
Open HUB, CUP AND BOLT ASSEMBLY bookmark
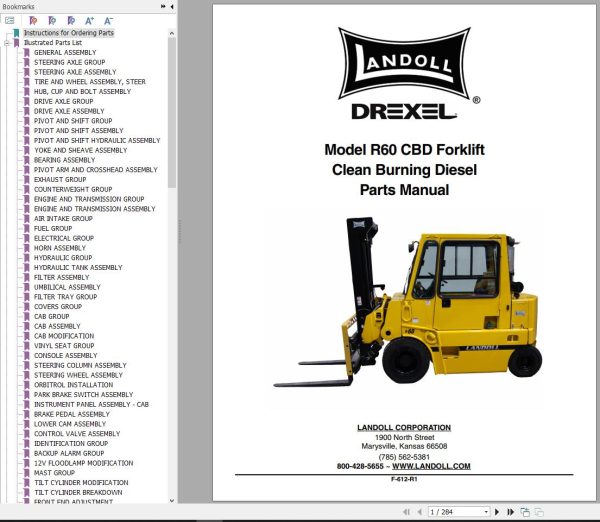pos(82,91)
